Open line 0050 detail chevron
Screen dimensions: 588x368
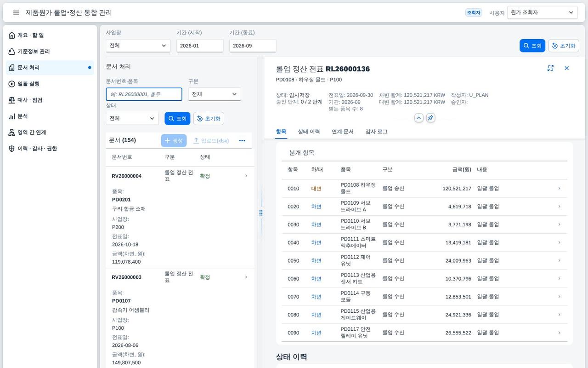point(559,260)
